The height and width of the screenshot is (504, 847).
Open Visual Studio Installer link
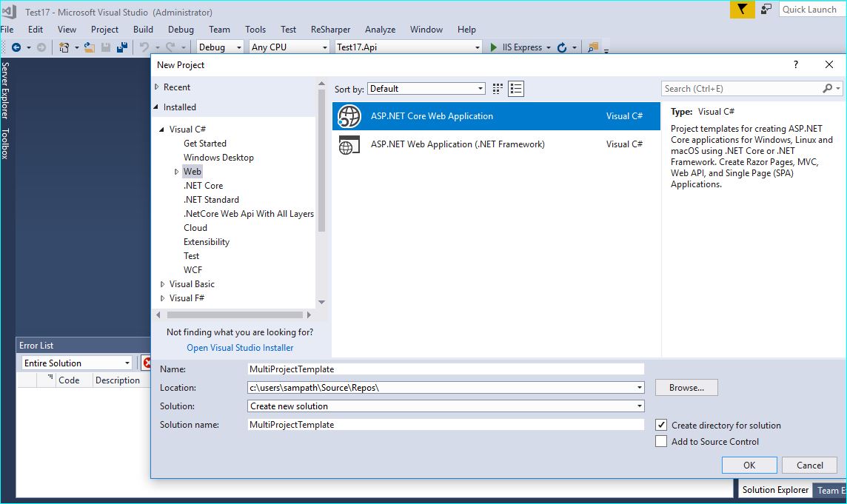(240, 347)
